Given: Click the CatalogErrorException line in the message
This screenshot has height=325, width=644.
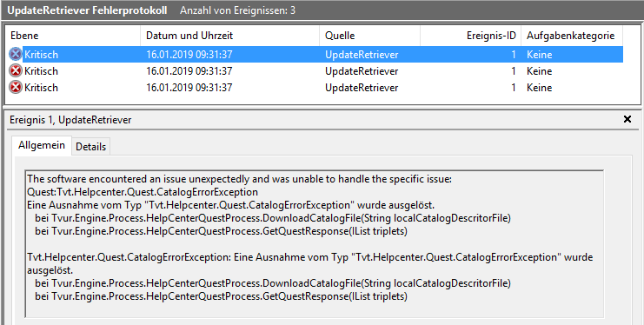Looking at the screenshot, I should point(143,192).
